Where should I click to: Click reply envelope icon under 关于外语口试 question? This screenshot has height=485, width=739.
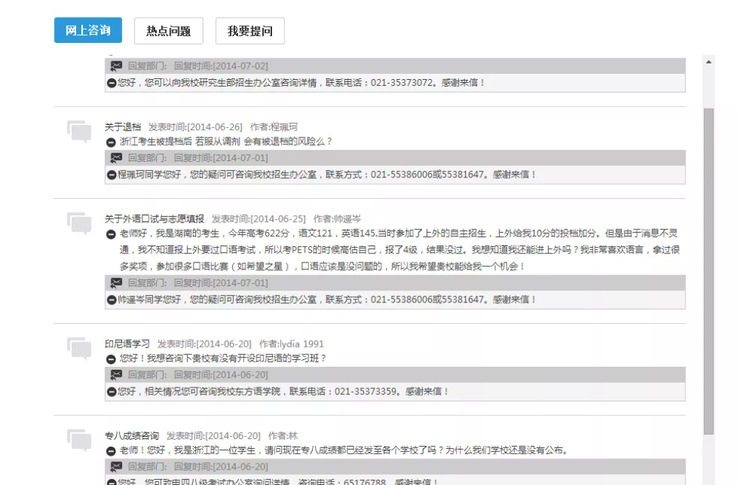(x=116, y=283)
